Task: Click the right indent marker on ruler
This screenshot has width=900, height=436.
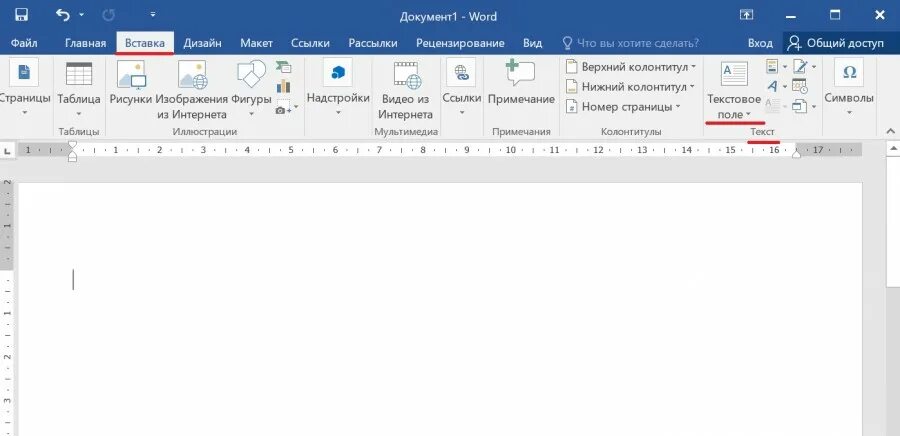Action: tap(796, 153)
